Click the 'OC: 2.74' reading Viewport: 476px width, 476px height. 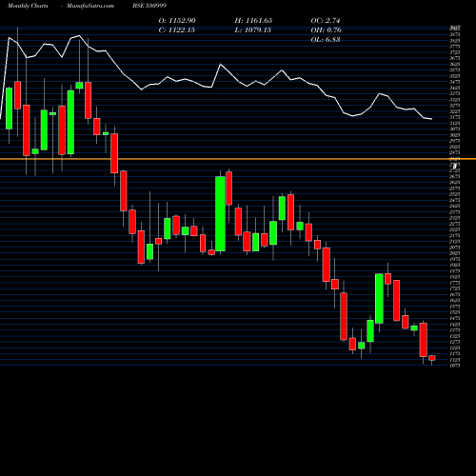pos(326,21)
